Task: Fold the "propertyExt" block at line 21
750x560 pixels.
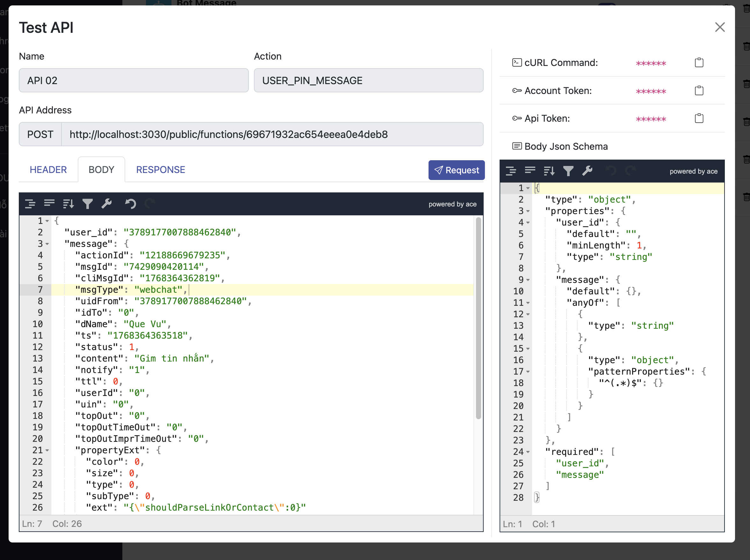Action: (x=47, y=450)
